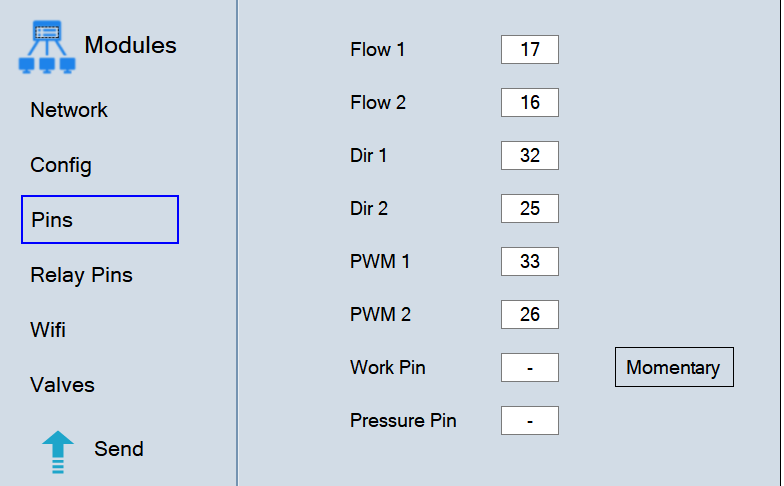This screenshot has width=784, height=486.
Task: Select the Pins menu item
Action: [100, 220]
